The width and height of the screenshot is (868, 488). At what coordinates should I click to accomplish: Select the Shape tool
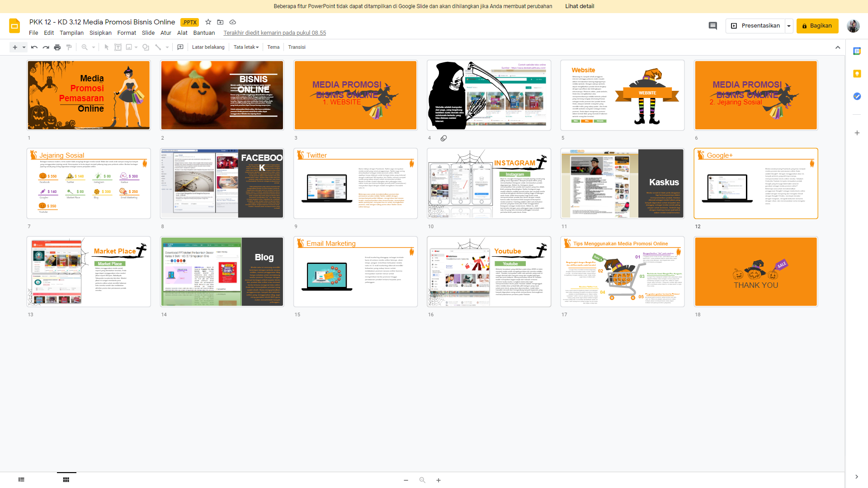tap(146, 47)
